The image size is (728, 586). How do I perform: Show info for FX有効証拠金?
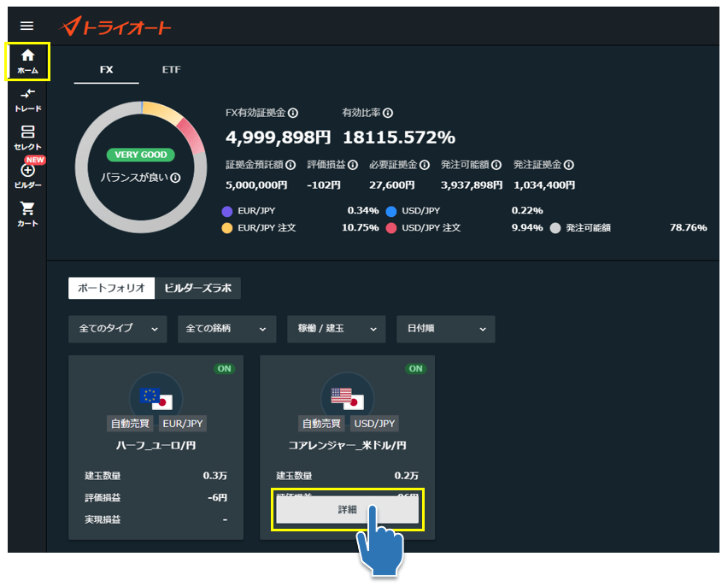coord(293,113)
